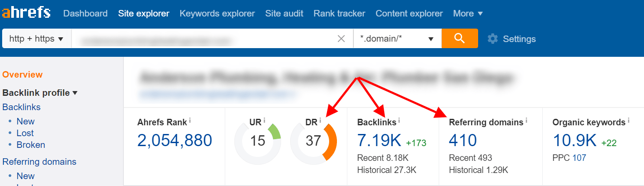Select Overview in the sidebar
This screenshot has height=186, width=644.
click(x=23, y=75)
